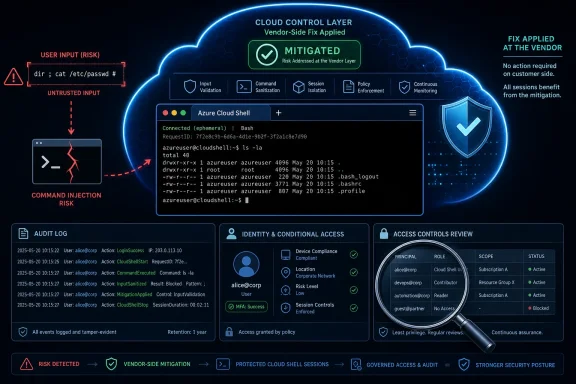Screen dimensions: 576x384
Task: Click the padlock beside Access granted by policy
Action: tap(229, 332)
